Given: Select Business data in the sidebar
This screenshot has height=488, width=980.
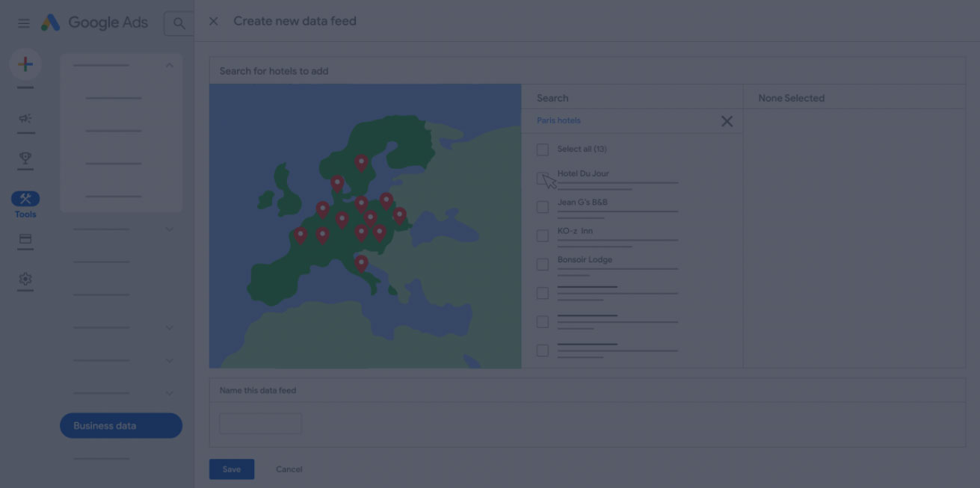Looking at the screenshot, I should [x=121, y=426].
